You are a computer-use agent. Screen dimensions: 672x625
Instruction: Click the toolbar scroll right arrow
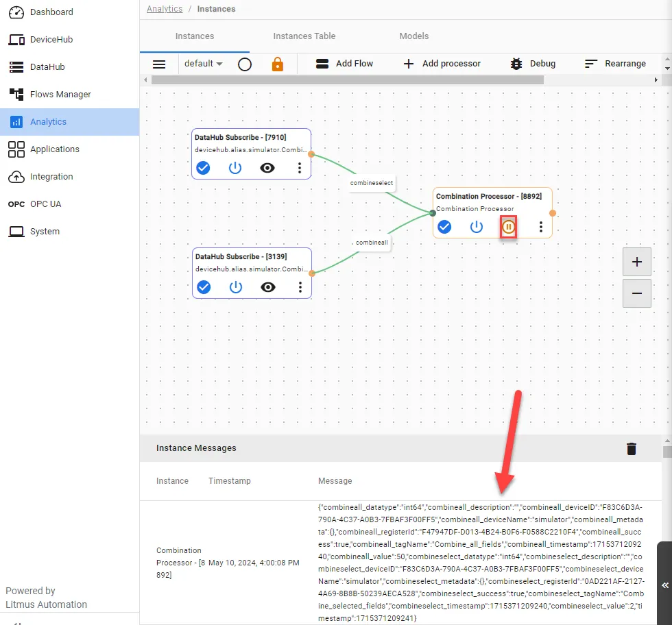tap(656, 80)
